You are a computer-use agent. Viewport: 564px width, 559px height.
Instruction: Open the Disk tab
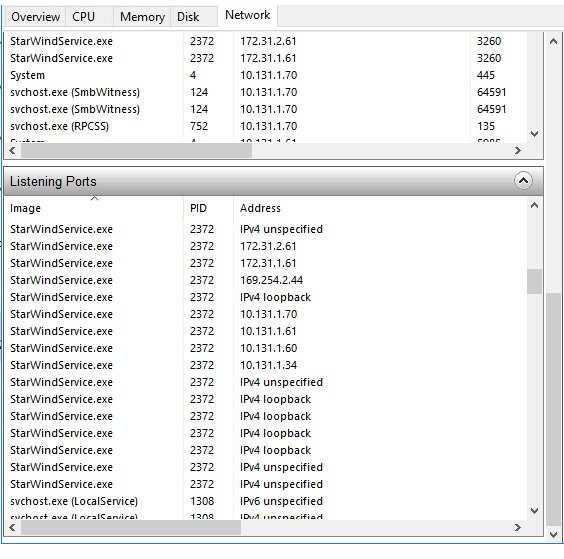(x=194, y=17)
